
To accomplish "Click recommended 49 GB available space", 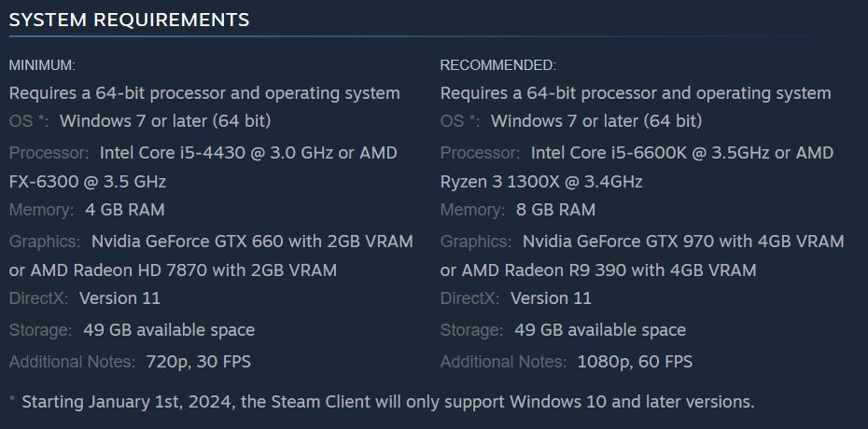I will point(601,330).
